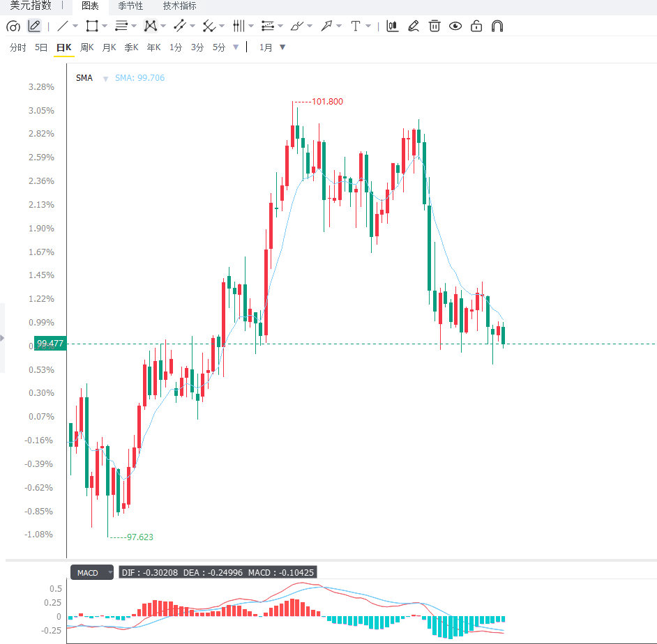
Task: Toggle the magnet snap mode
Action: pos(497,26)
